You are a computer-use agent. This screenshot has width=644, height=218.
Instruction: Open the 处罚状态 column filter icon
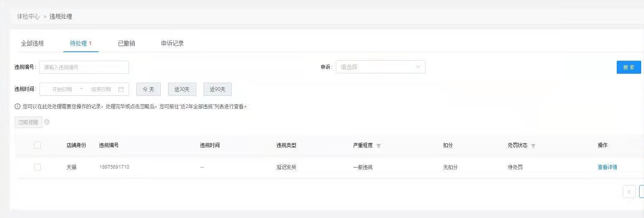533,146
